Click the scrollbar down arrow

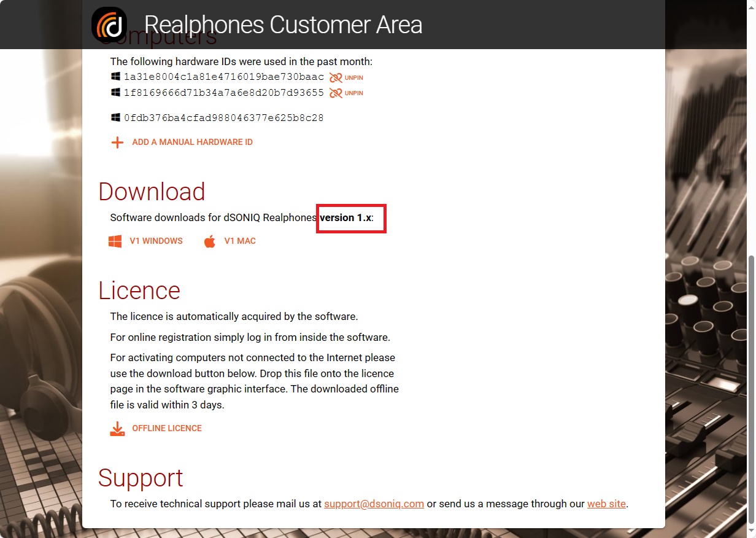750,532
